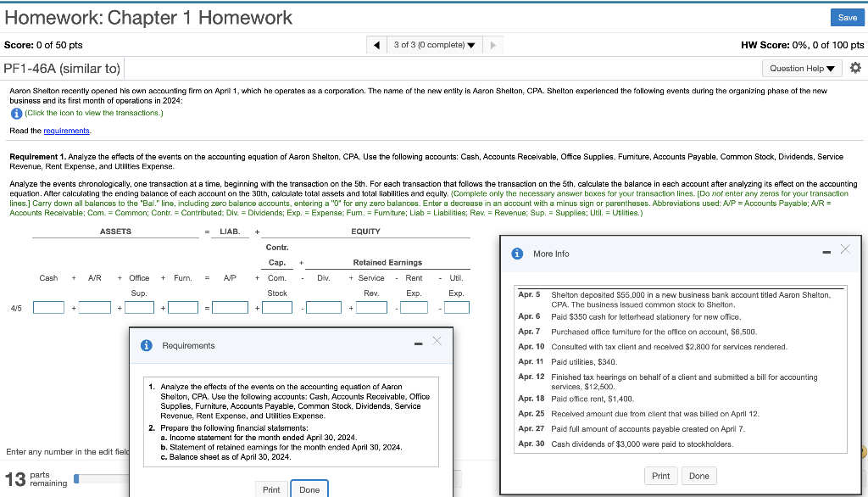Select the Service Rev. input field

(371, 308)
